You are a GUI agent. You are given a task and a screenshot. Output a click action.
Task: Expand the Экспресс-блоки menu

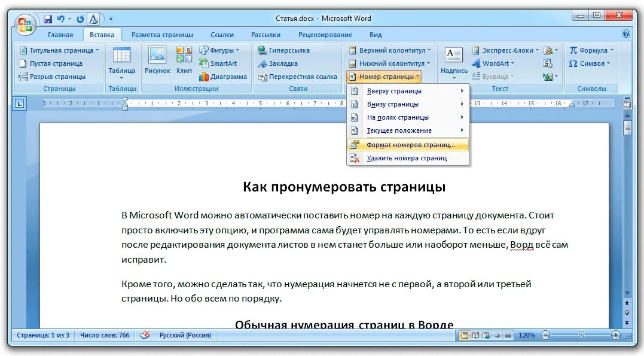point(505,50)
